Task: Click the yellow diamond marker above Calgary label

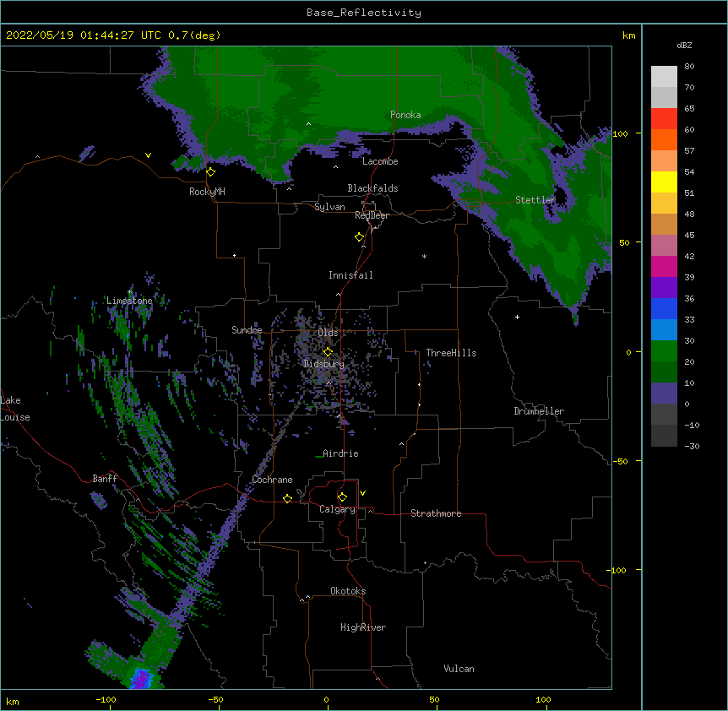Action: coord(342,497)
